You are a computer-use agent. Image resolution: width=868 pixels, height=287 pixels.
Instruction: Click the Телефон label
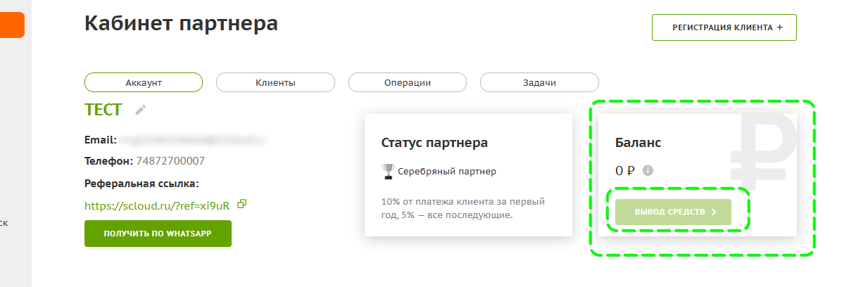pyautogui.click(x=108, y=161)
